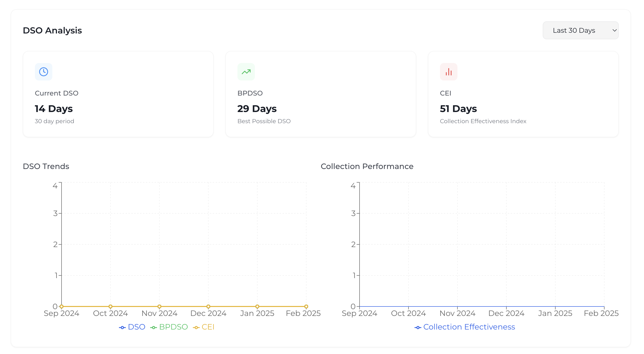Click the clock icon on Current DSO card
This screenshot has width=644, height=354.
[44, 72]
